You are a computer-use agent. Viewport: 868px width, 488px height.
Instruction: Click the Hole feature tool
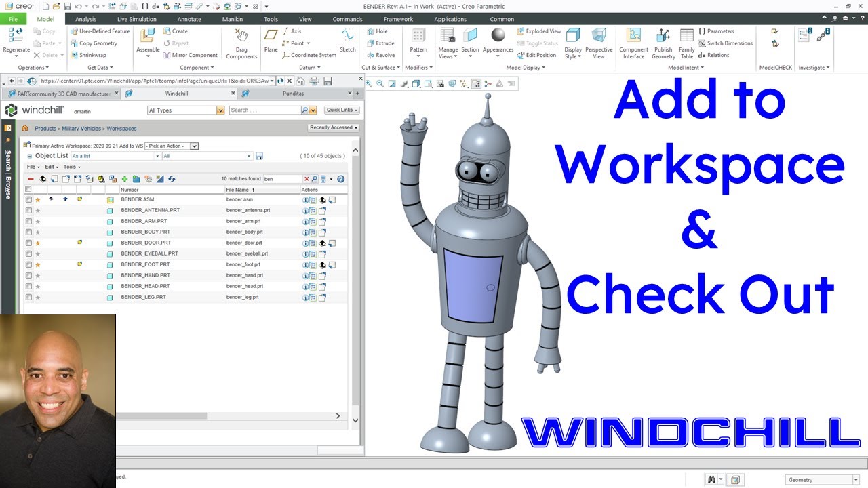point(377,31)
